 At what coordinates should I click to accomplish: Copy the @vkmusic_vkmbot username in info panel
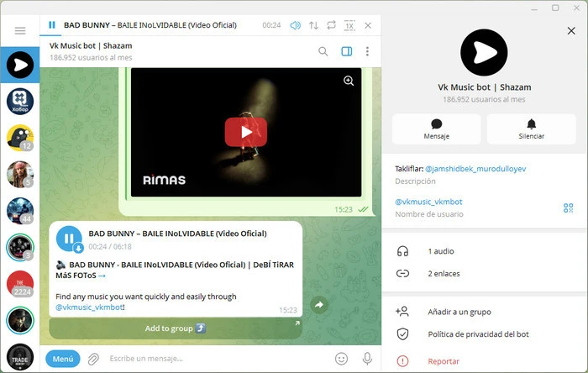[428, 202]
